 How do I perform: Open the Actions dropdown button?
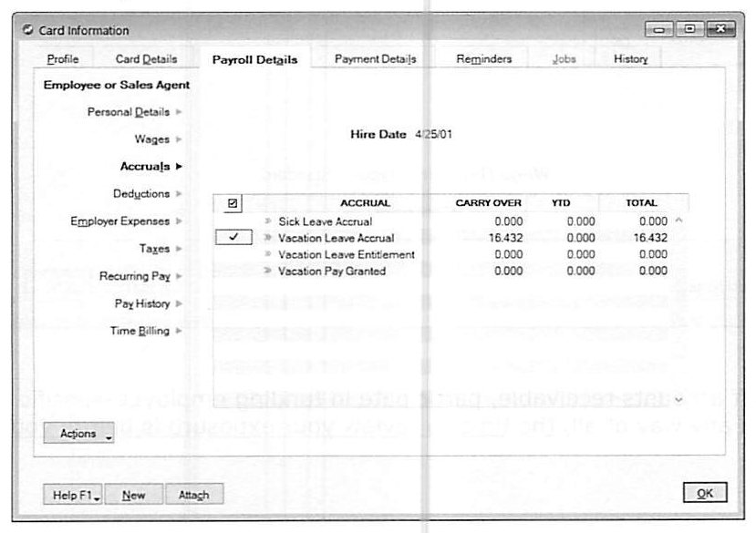click(79, 434)
